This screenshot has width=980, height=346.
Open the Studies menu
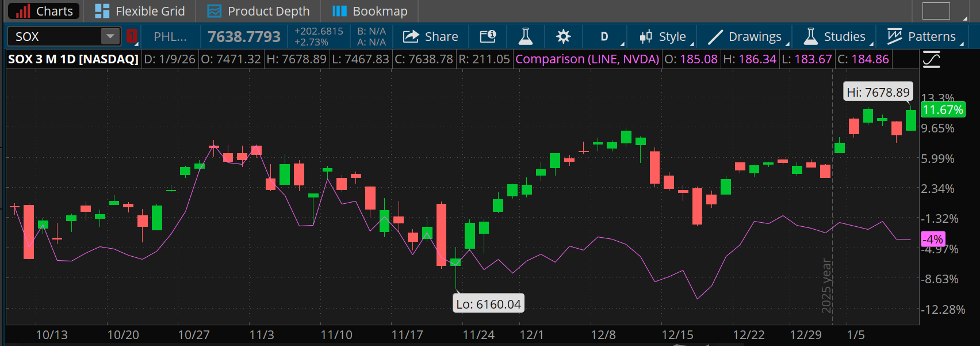point(834,37)
